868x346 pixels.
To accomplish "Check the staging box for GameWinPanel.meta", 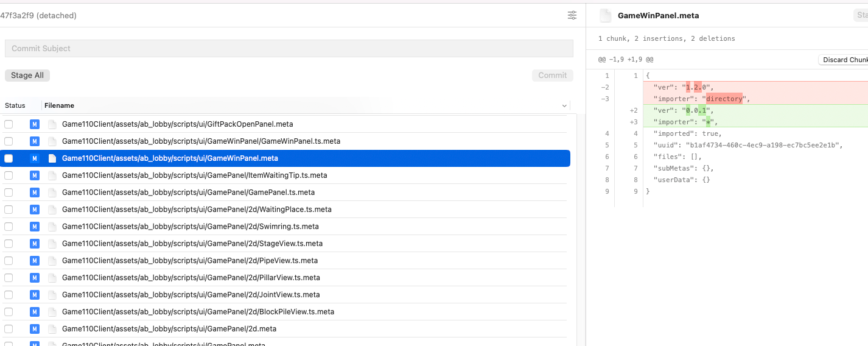I will tap(9, 158).
